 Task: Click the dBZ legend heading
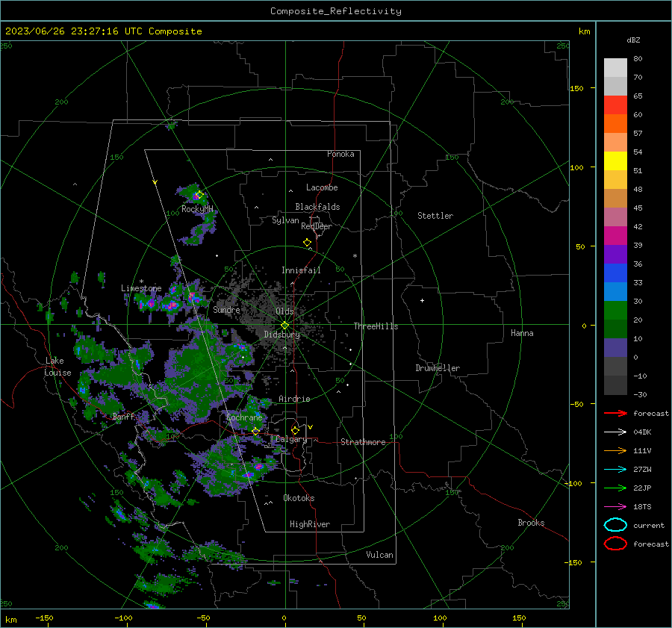click(x=633, y=40)
